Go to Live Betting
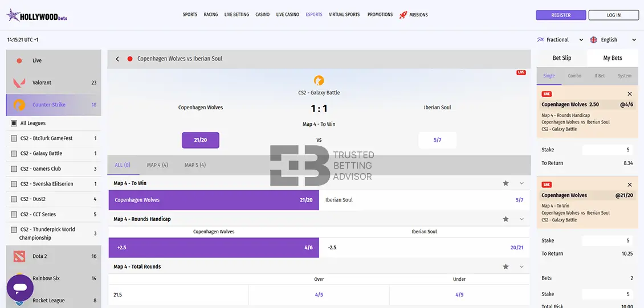This screenshot has width=644, height=308. coord(237,15)
